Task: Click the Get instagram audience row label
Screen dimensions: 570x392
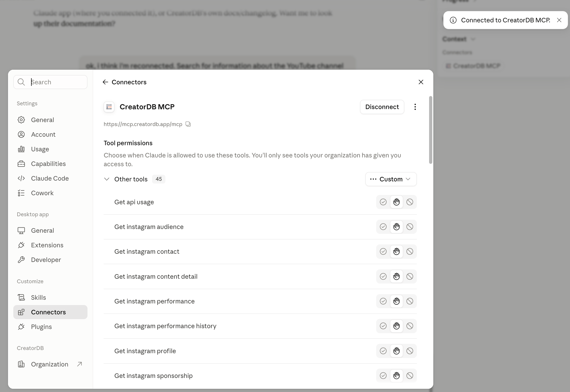Action: (149, 227)
